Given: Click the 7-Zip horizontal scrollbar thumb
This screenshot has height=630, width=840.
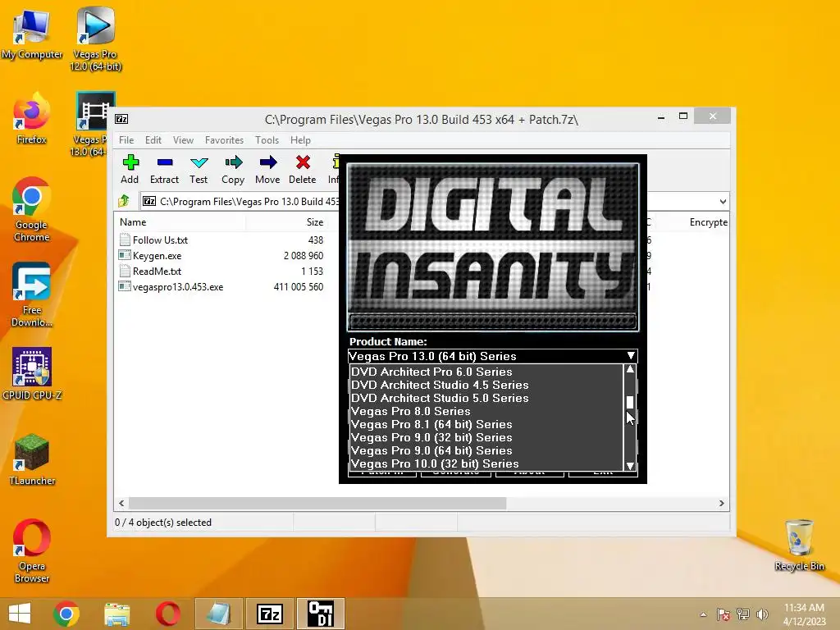Looking at the screenshot, I should pos(317,503).
